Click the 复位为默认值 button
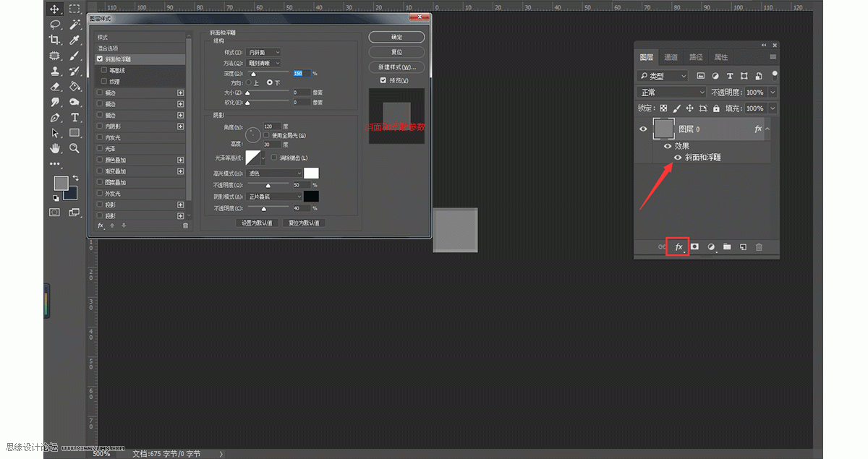The height and width of the screenshot is (459, 868). [x=304, y=223]
